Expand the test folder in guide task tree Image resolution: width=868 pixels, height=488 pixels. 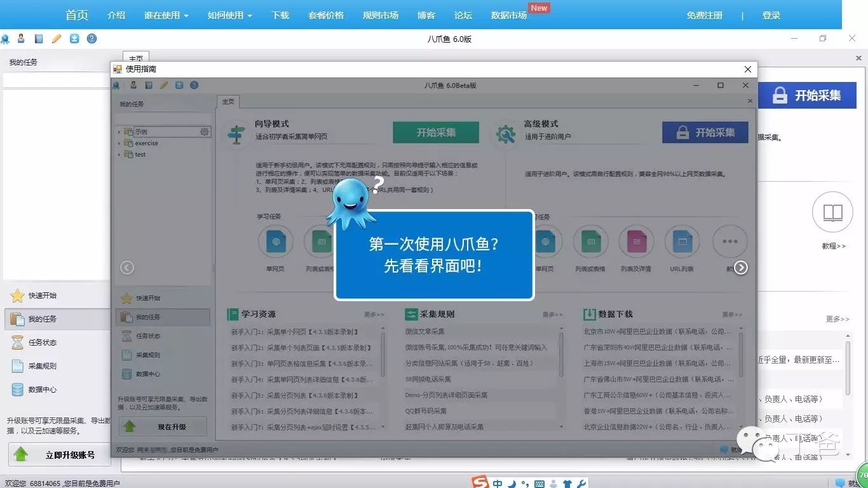click(119, 154)
